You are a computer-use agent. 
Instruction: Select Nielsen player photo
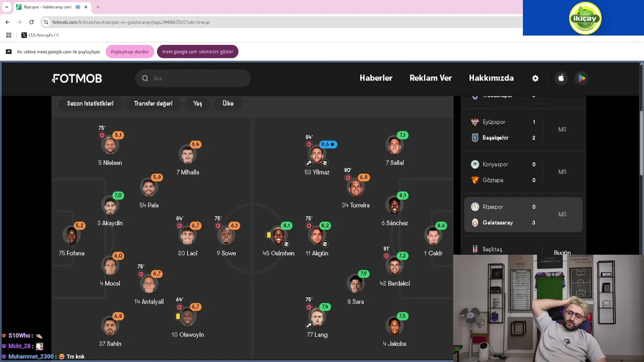110,146
